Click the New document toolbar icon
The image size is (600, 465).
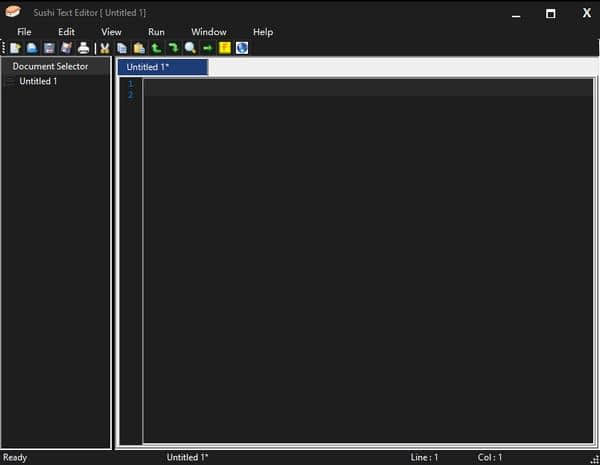[15, 48]
